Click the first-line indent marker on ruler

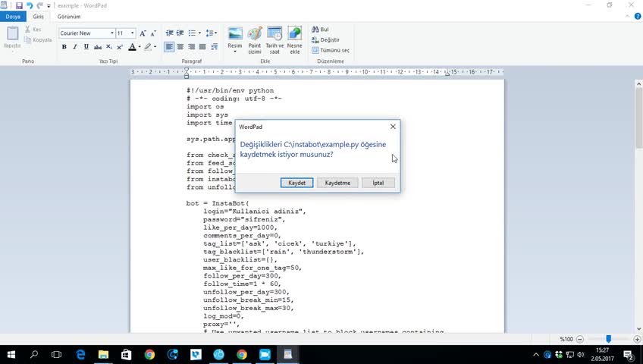pyautogui.click(x=187, y=70)
